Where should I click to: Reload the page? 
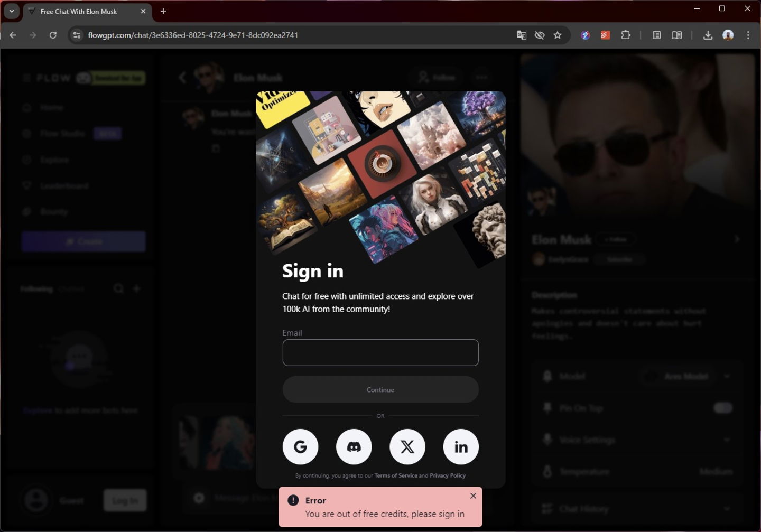(x=53, y=35)
